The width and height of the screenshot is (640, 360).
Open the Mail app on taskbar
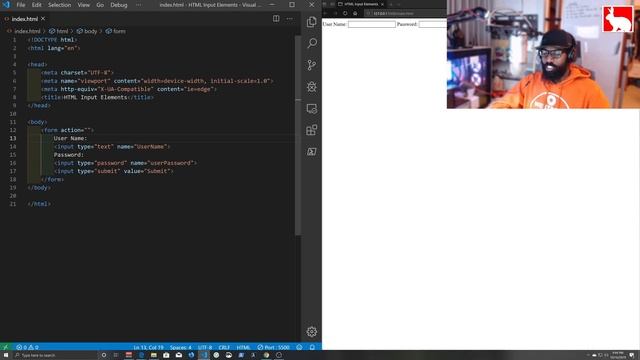click(x=179, y=355)
